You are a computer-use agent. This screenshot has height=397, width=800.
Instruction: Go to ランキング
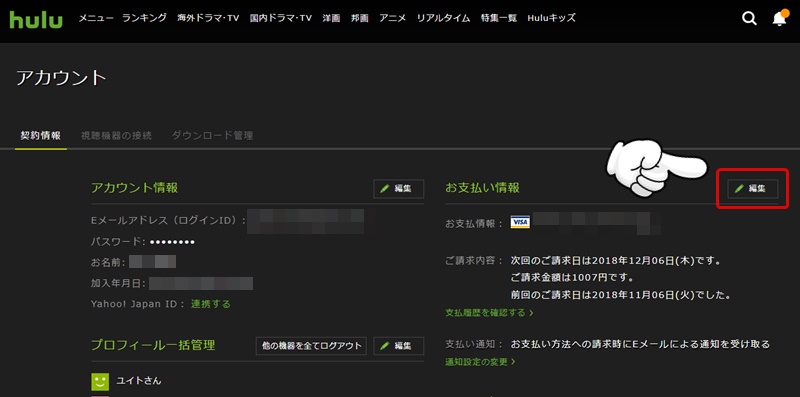pyautogui.click(x=144, y=18)
